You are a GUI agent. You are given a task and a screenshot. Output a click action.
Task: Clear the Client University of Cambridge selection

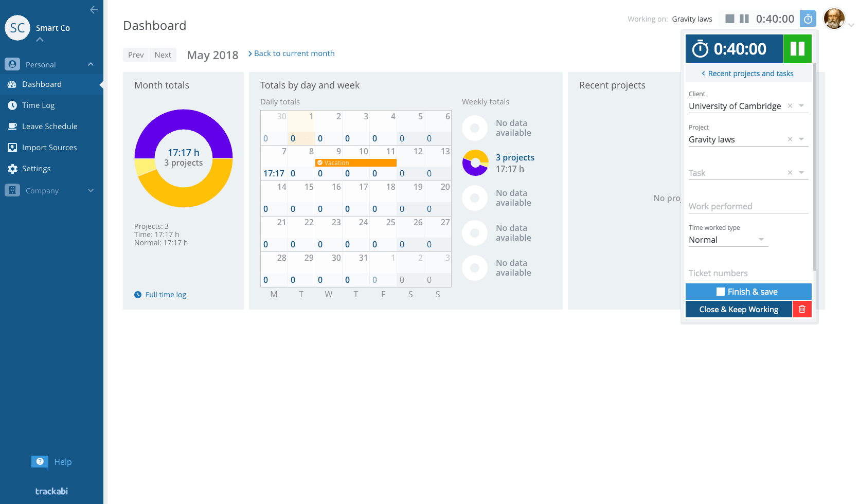[x=790, y=106]
